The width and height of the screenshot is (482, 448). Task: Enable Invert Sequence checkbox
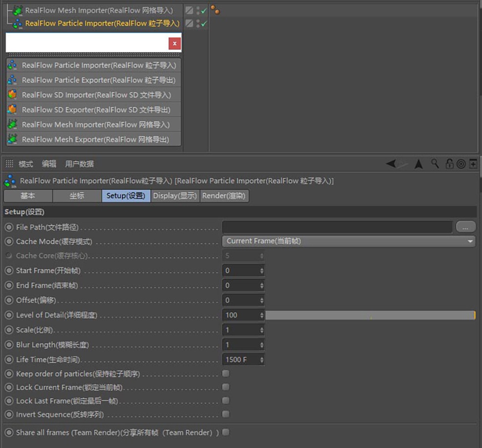click(226, 414)
